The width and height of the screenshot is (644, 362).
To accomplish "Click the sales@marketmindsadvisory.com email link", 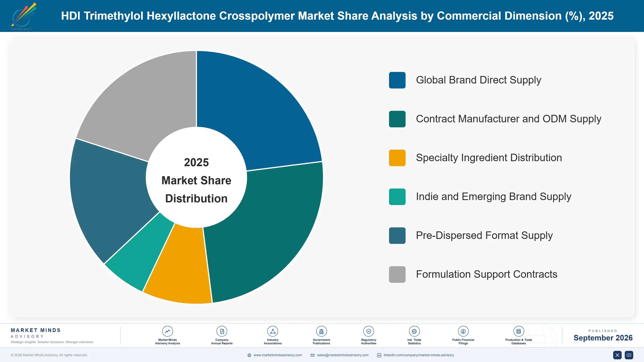I will (343, 355).
